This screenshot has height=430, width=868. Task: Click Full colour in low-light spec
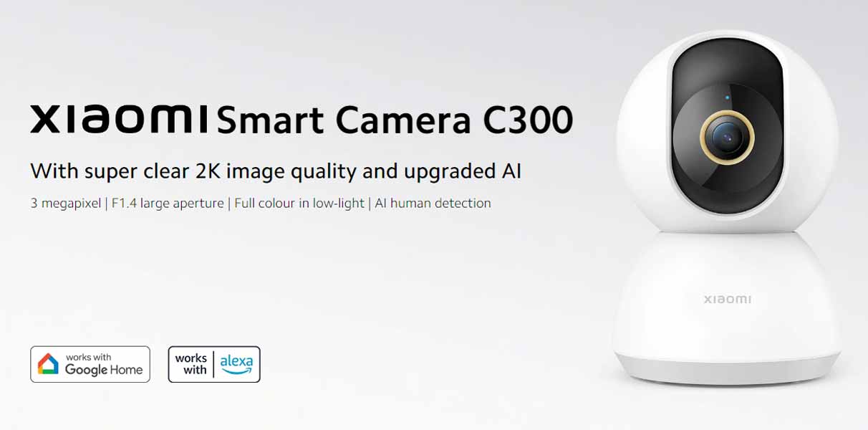point(299,204)
